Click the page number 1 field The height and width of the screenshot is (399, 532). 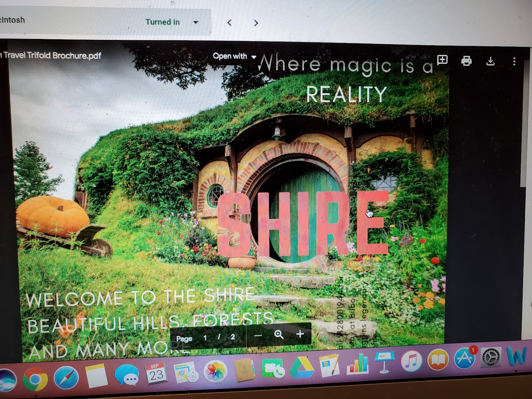(x=205, y=338)
